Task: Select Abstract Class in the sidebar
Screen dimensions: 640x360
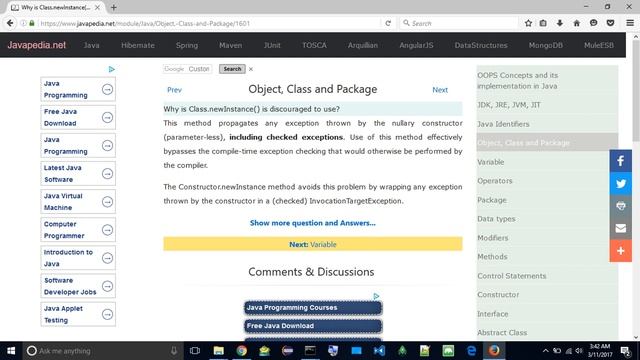Action: [x=502, y=333]
